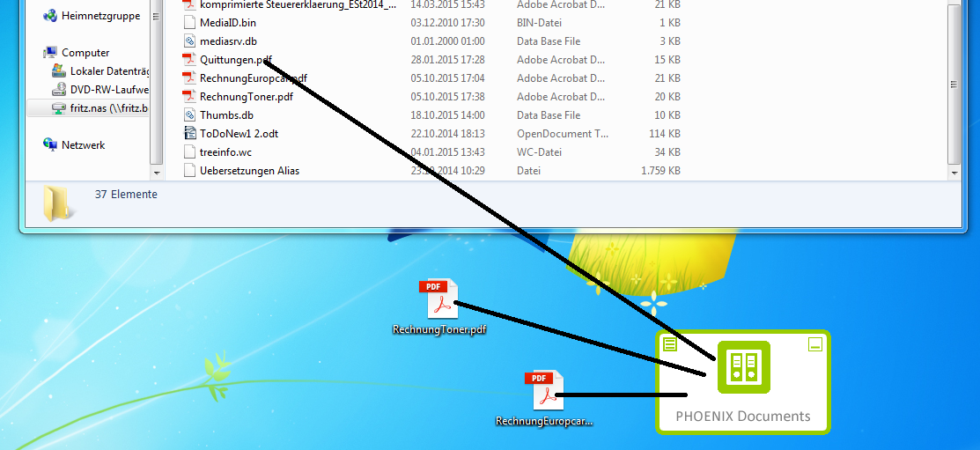Click the Netzwerk label in sidebar

[83, 145]
